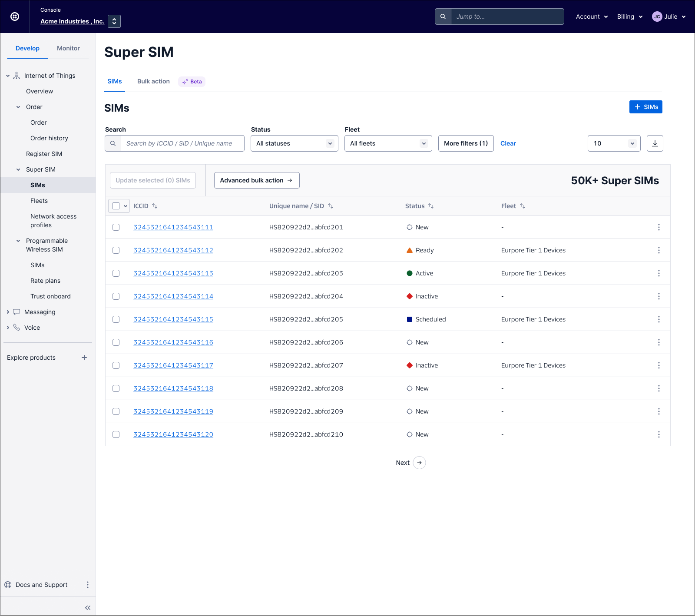Click the Next page arrow button
The height and width of the screenshot is (616, 695).
pyautogui.click(x=419, y=463)
